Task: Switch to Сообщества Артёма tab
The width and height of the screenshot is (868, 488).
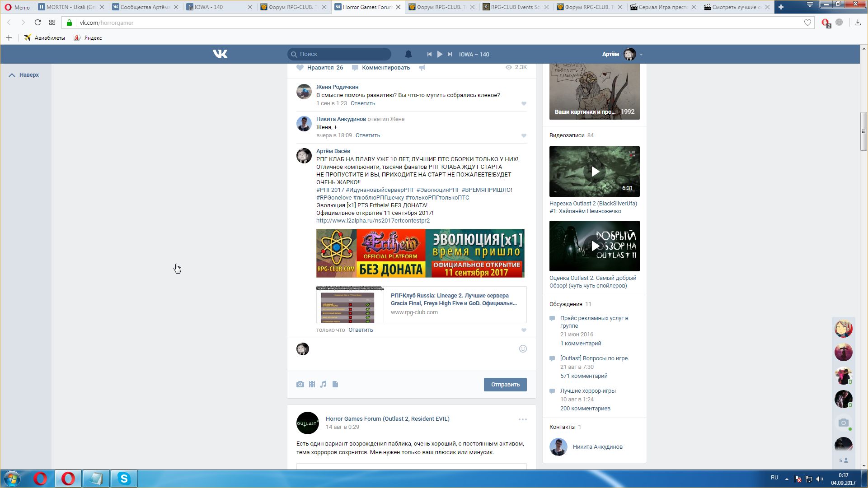Action: (x=145, y=7)
